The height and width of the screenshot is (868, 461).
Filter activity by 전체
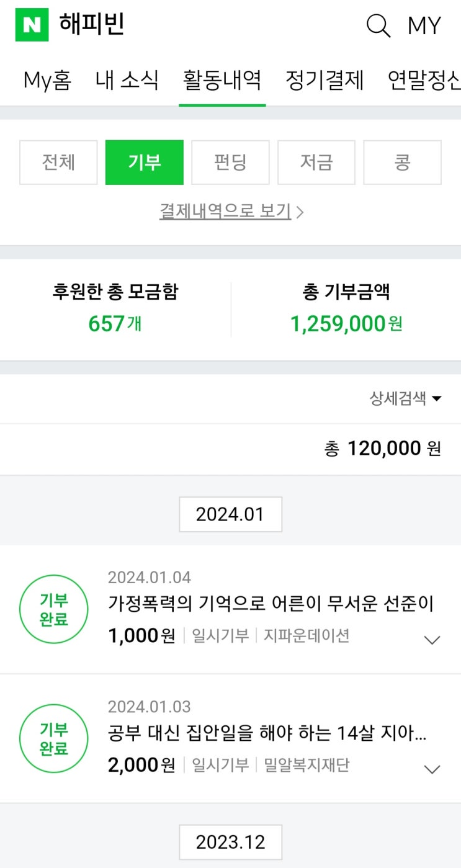click(58, 163)
